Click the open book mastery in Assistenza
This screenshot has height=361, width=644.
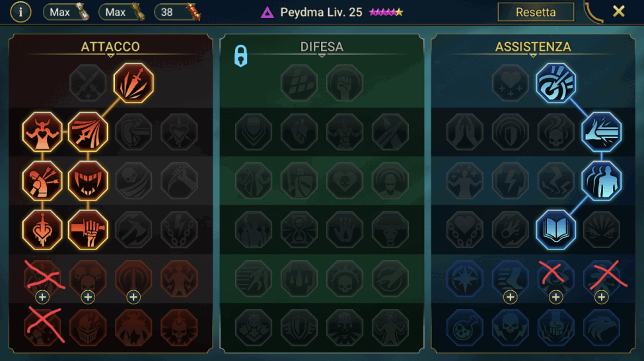(x=555, y=229)
